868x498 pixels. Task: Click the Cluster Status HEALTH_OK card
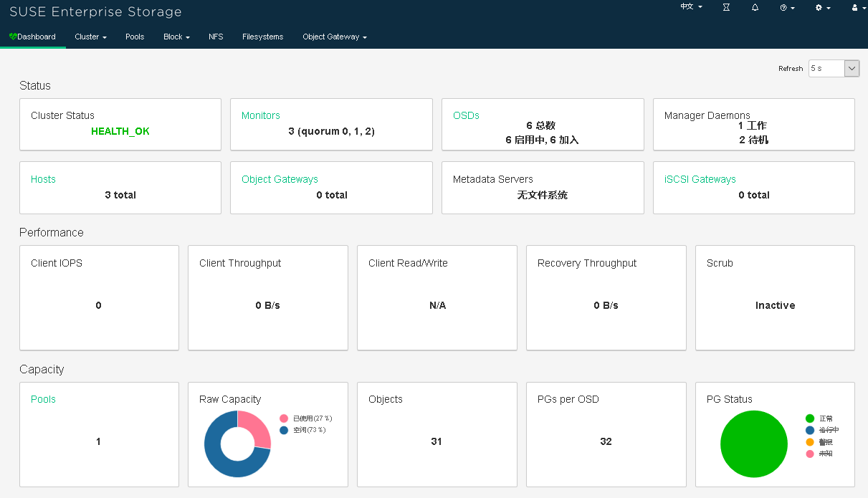tap(120, 125)
